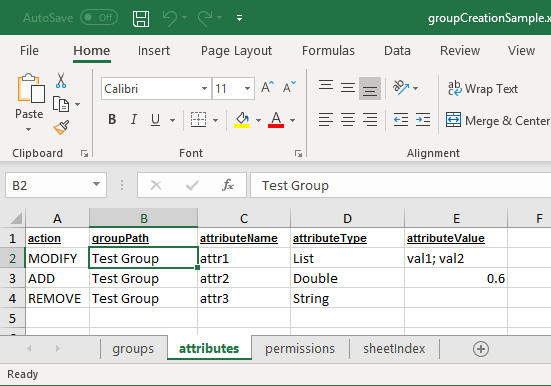Image resolution: width=551 pixels, height=386 pixels.
Task: Open the Font dialog launcher
Action: pos(298,153)
